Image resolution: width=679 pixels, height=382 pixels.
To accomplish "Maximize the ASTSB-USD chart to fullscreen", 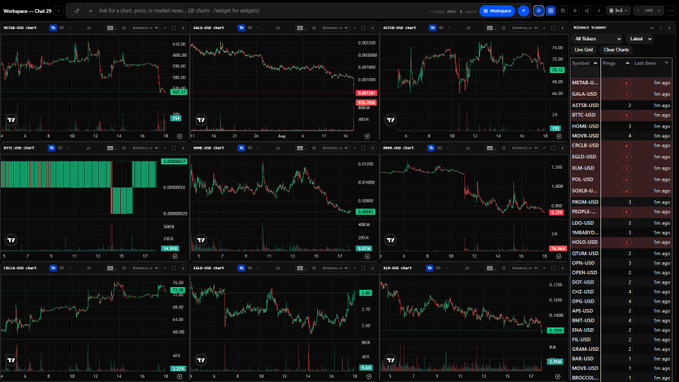I will point(553,28).
